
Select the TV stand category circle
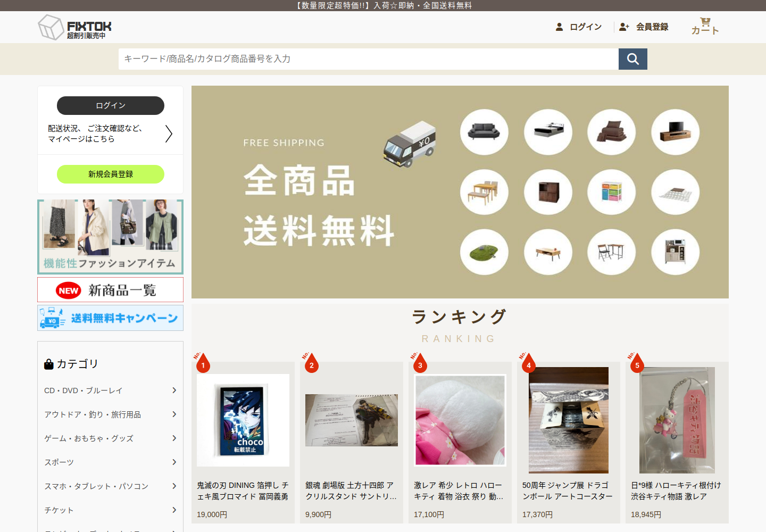click(x=676, y=132)
